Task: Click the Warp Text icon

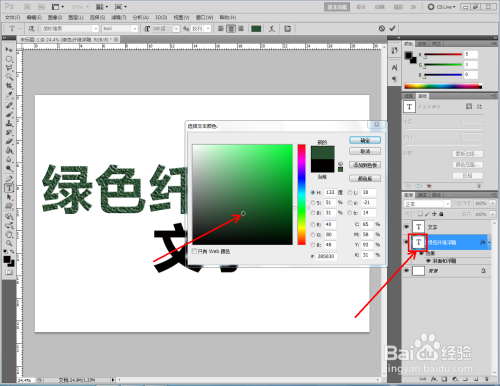Action: pyautogui.click(x=272, y=29)
